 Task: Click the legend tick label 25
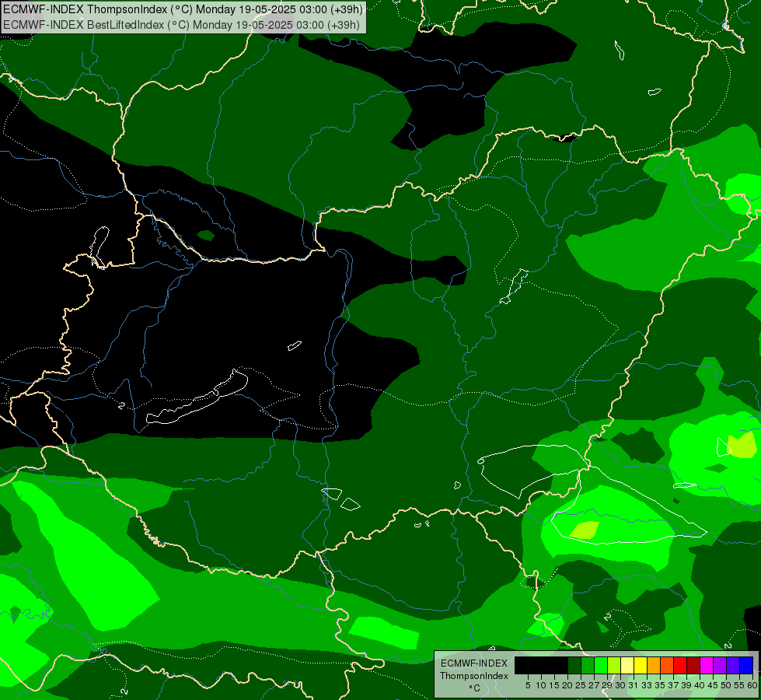point(581,685)
